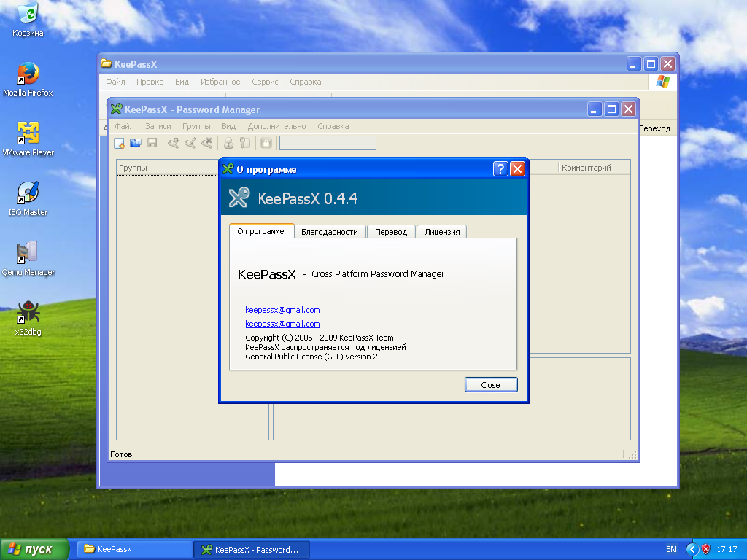This screenshot has width=747, height=560.
Task: Click the Copy Password toolbar icon
Action: pyautogui.click(x=245, y=143)
